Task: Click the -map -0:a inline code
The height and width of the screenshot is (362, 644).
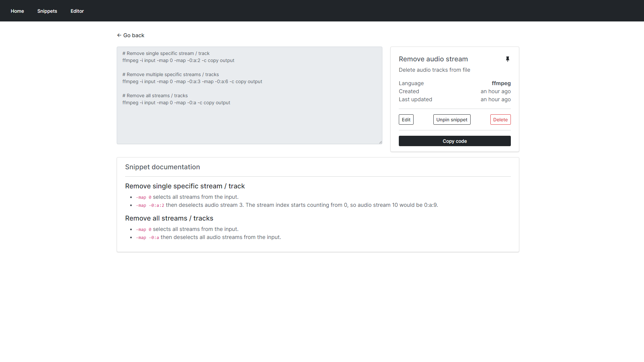Action: (147, 238)
